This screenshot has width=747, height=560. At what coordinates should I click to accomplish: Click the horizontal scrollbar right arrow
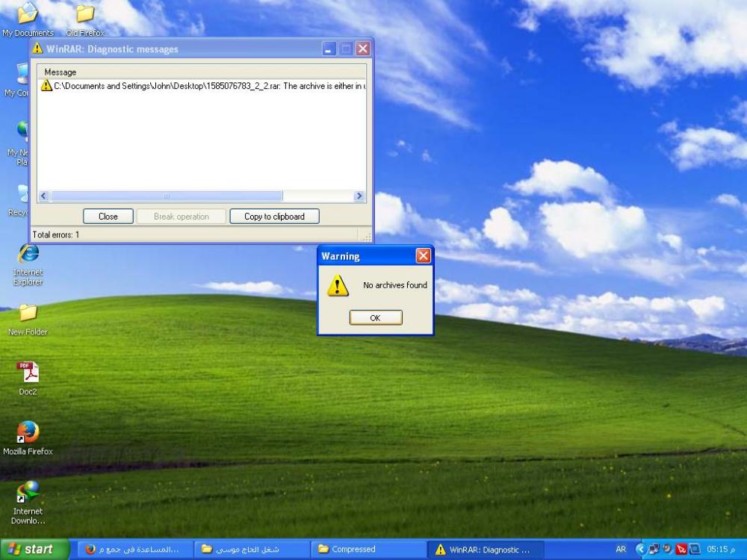pyautogui.click(x=359, y=196)
